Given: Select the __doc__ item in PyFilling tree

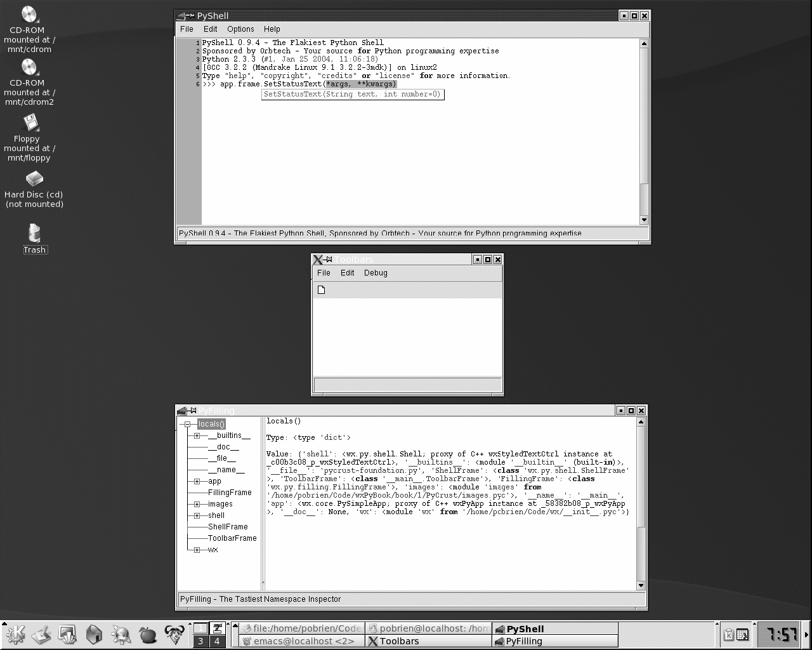Looking at the screenshot, I should click(223, 447).
